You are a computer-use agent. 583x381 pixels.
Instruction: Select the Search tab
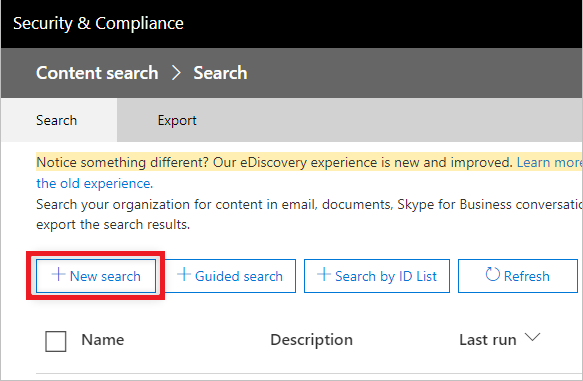(x=57, y=120)
